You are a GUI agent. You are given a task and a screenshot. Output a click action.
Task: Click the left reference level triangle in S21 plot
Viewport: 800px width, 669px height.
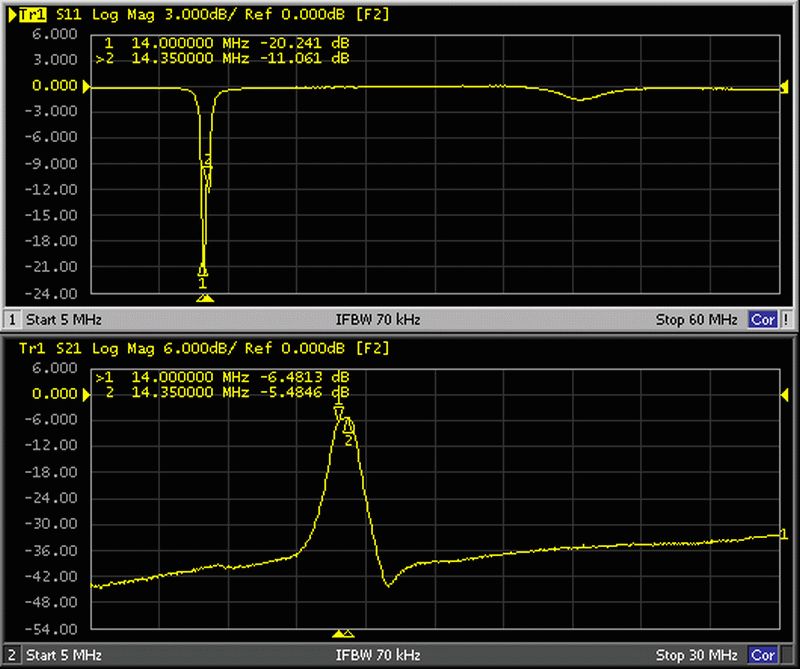pos(86,394)
